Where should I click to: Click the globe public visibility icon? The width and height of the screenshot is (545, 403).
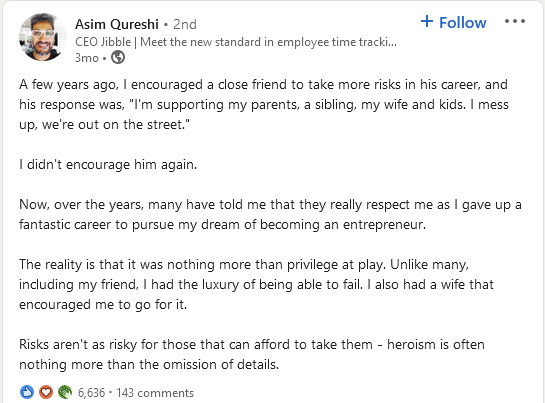[118, 57]
